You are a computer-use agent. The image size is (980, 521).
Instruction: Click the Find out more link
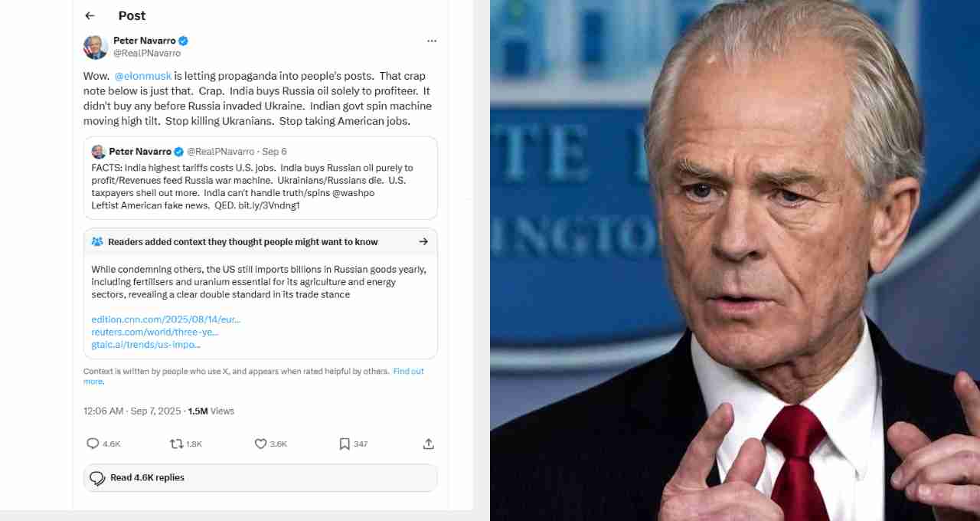click(x=253, y=376)
